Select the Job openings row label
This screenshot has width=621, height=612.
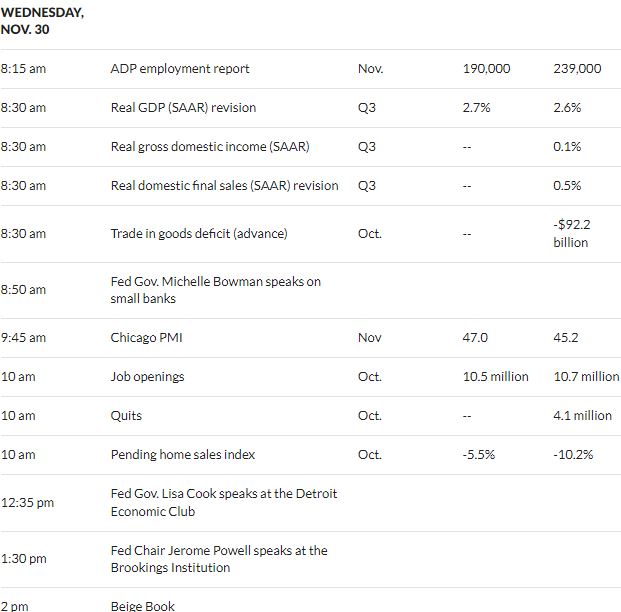tap(147, 377)
